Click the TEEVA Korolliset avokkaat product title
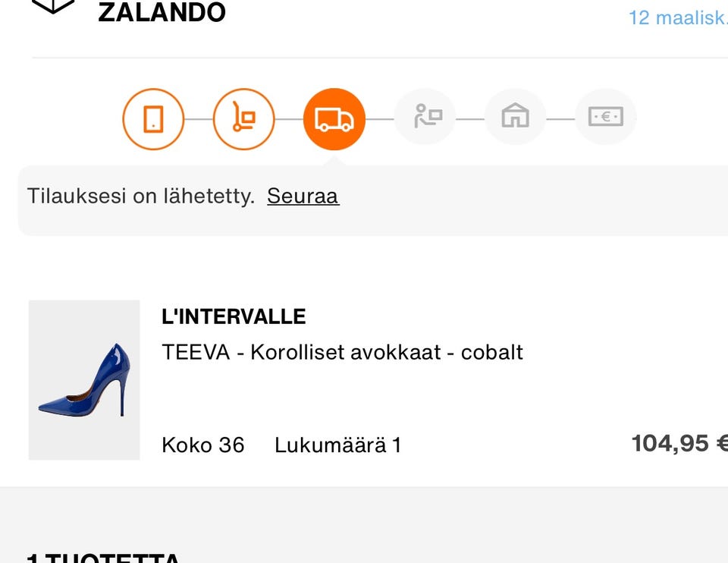Viewport: 728px width, 563px height. (343, 352)
